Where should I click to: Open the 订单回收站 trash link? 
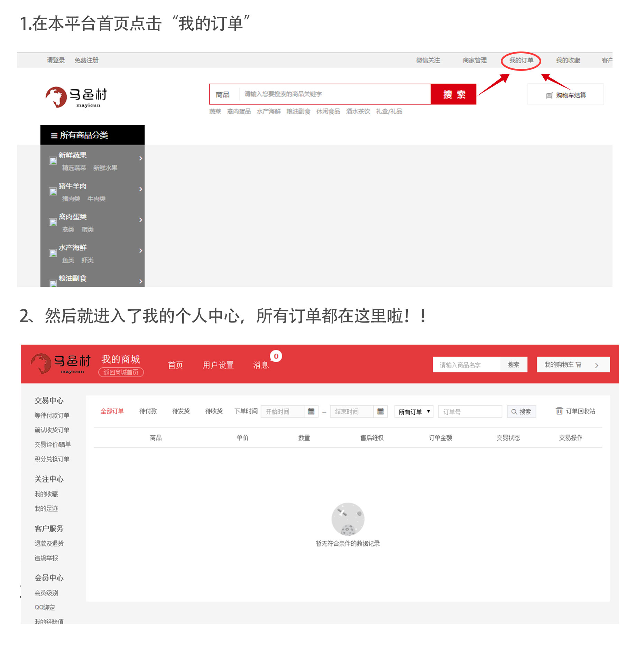click(x=575, y=411)
